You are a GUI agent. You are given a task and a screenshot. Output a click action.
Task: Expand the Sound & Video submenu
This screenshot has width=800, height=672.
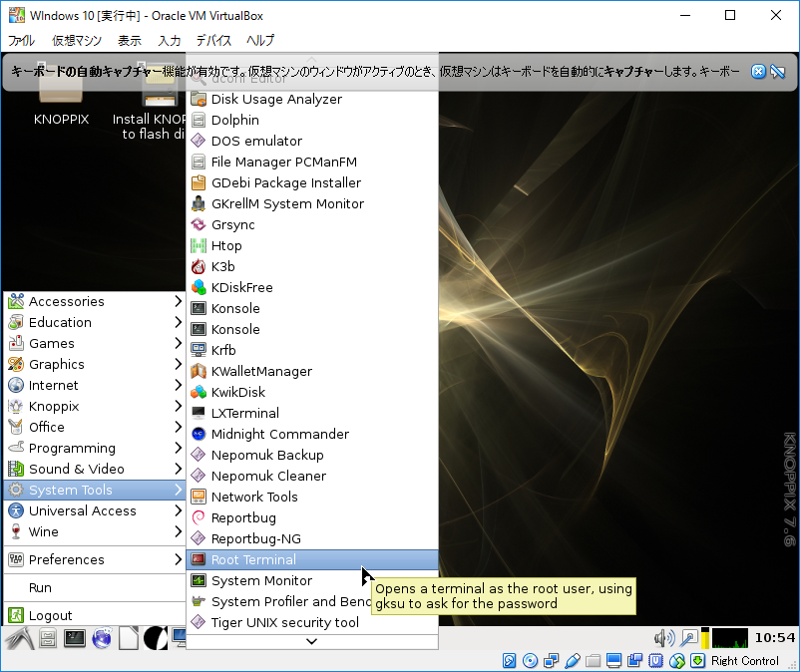coord(95,469)
